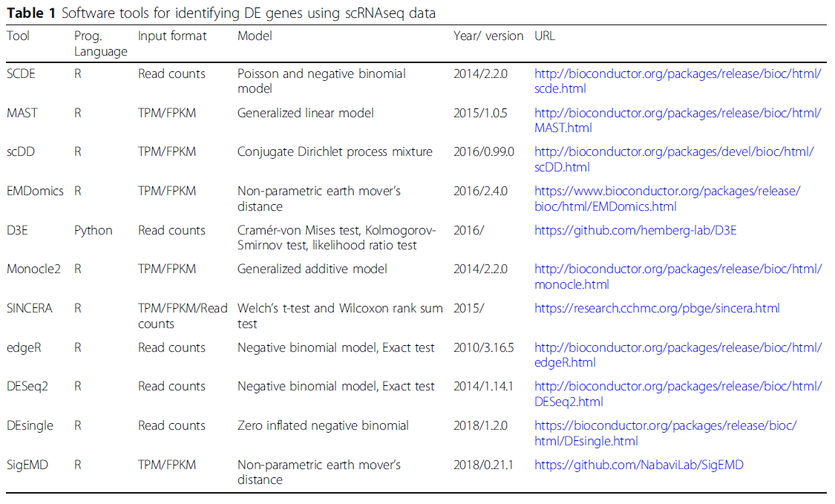Viewport: 835px width, 504px height.
Task: Open the monocle.html bioconductor link
Action: pos(678,277)
